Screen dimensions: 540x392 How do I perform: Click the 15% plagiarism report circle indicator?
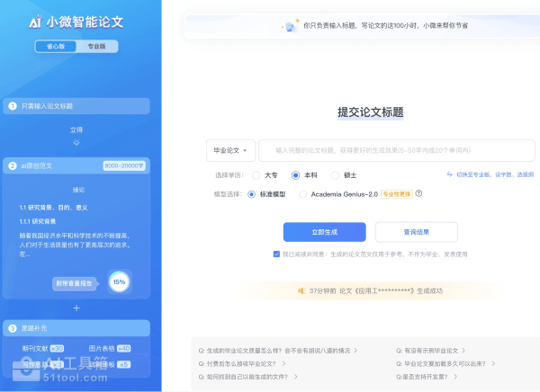coord(119,282)
